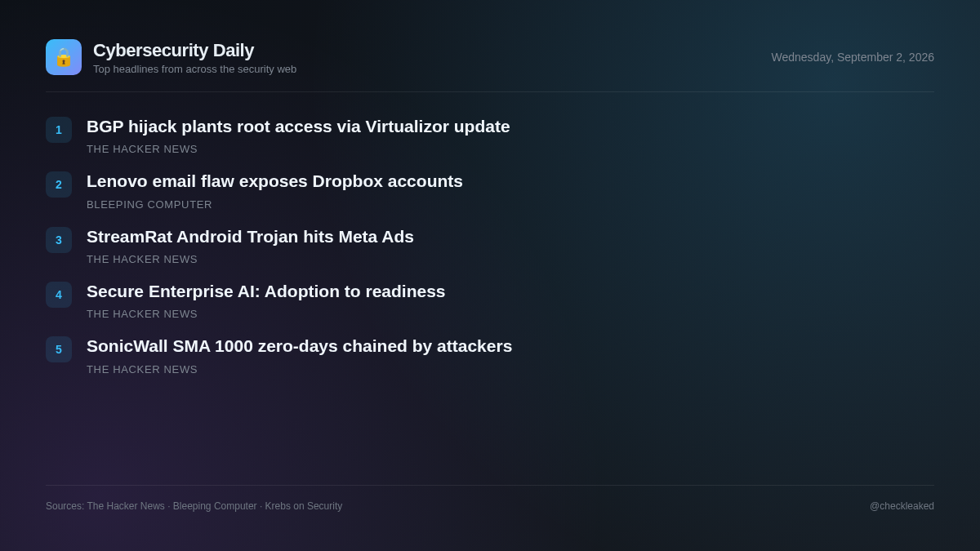
Task: Select the number 3 rank badge
Action: point(59,240)
